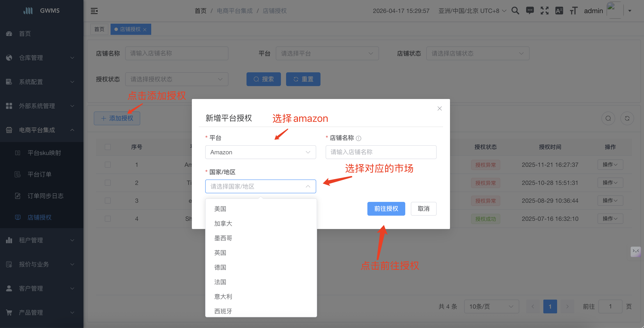
Task: Click the 首页 dashboard sidebar item
Action: (42, 34)
